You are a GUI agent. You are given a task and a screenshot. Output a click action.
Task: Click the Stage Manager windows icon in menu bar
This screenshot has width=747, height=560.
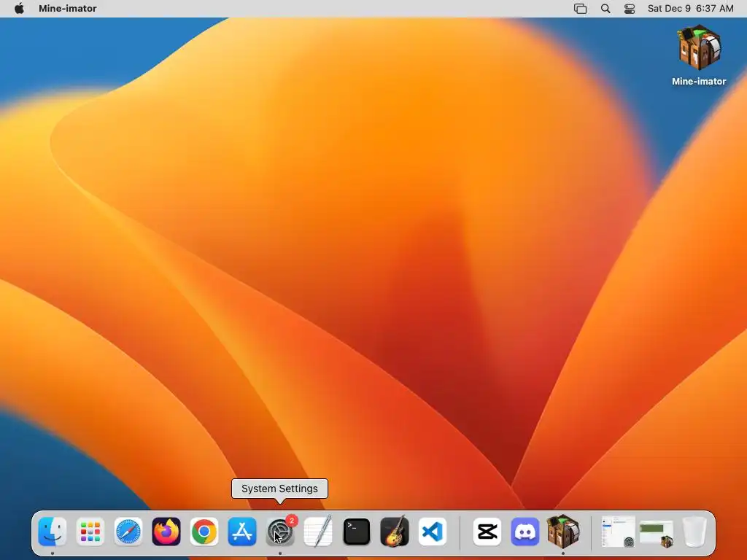click(x=580, y=9)
